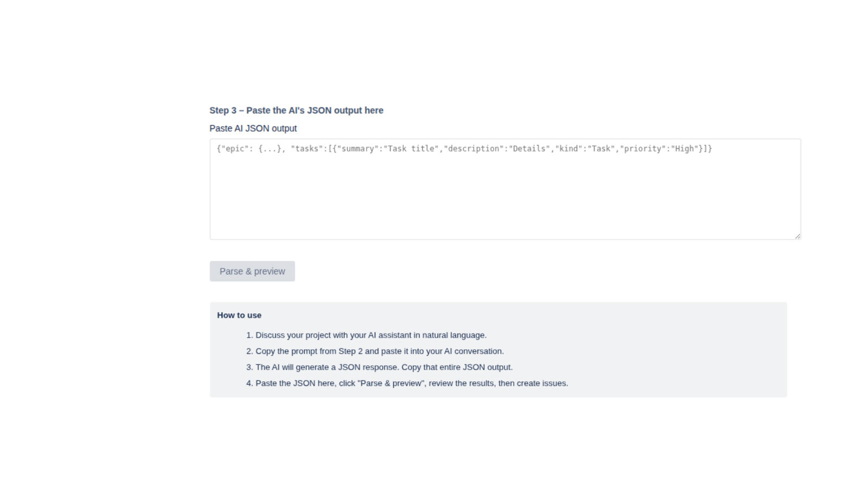Select the Step 3 heading text
Viewport: 868px width, 488px height.
[296, 110]
